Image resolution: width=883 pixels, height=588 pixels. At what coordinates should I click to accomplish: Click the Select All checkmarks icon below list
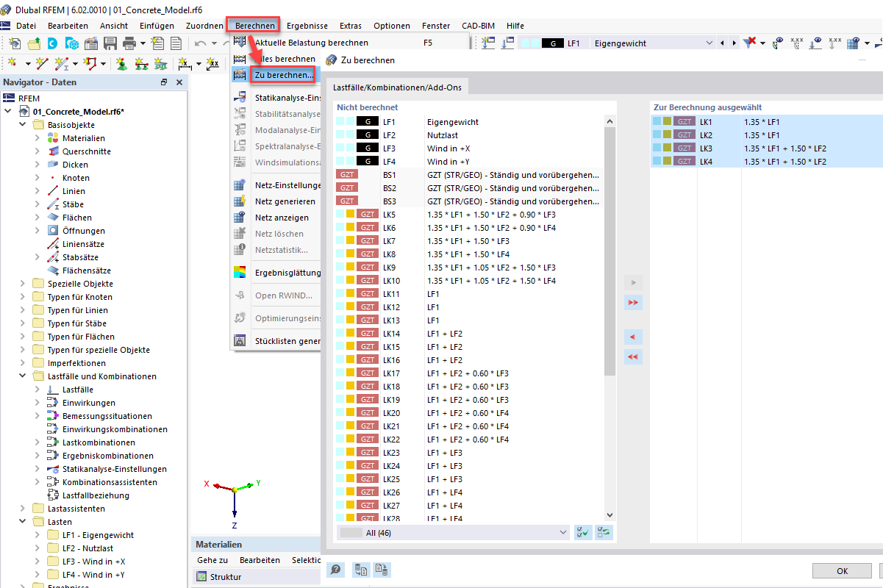click(x=583, y=532)
